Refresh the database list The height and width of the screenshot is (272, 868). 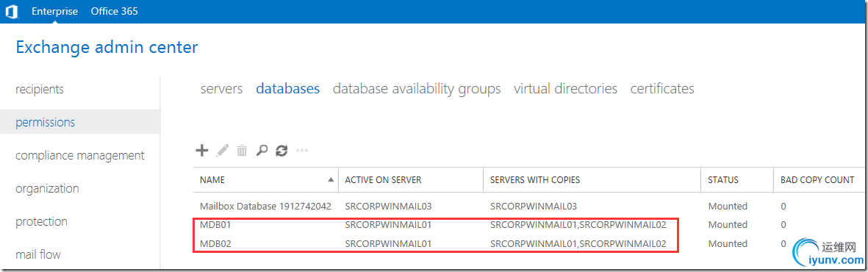coord(281,150)
